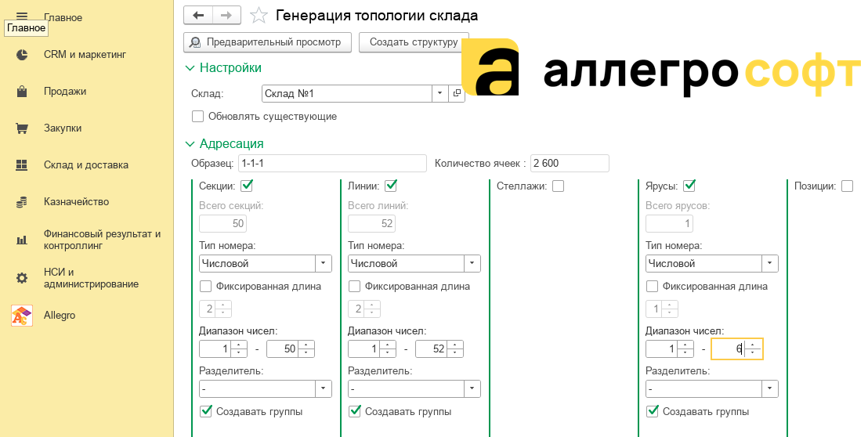Click Линии range end field with 52
The image size is (868, 437).
coord(431,349)
